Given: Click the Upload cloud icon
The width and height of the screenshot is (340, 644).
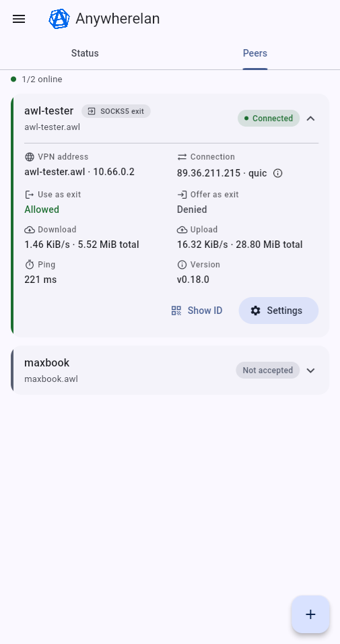Looking at the screenshot, I should 182,230.
